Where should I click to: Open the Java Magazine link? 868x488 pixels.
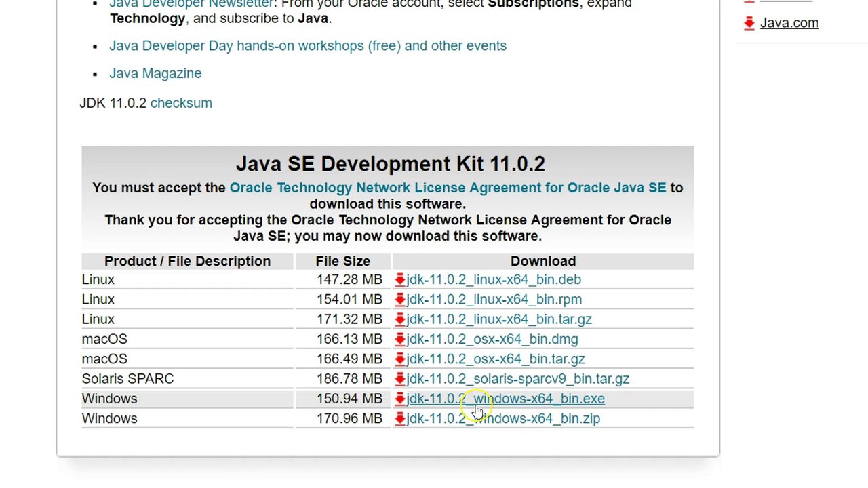pos(155,73)
